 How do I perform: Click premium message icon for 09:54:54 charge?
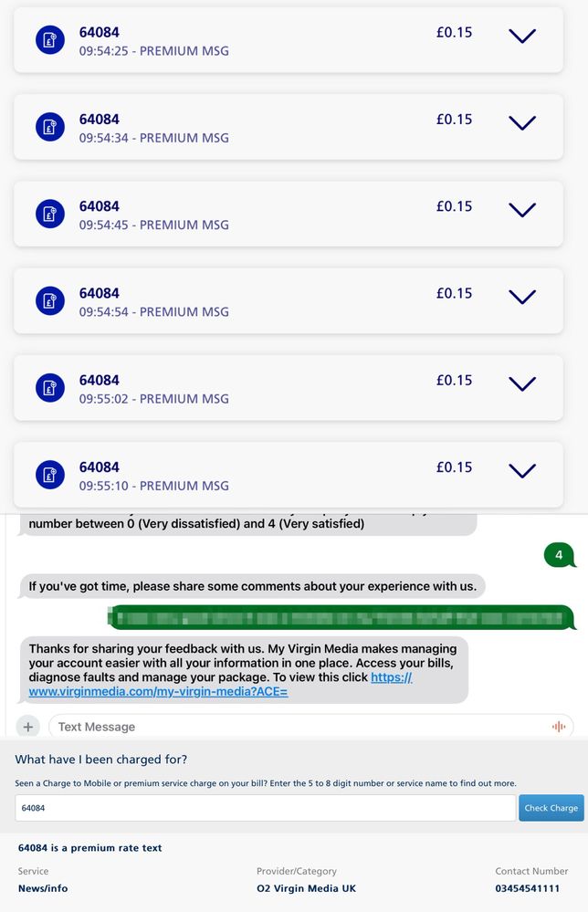(x=50, y=300)
